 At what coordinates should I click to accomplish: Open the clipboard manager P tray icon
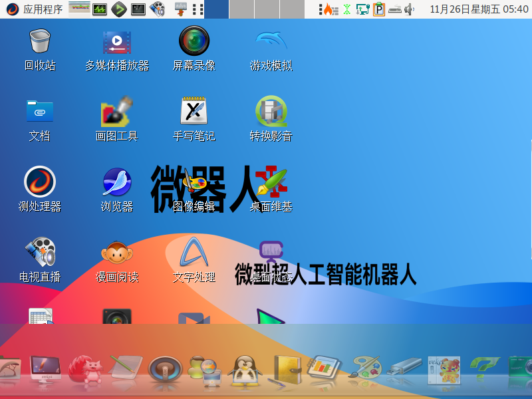(378, 9)
